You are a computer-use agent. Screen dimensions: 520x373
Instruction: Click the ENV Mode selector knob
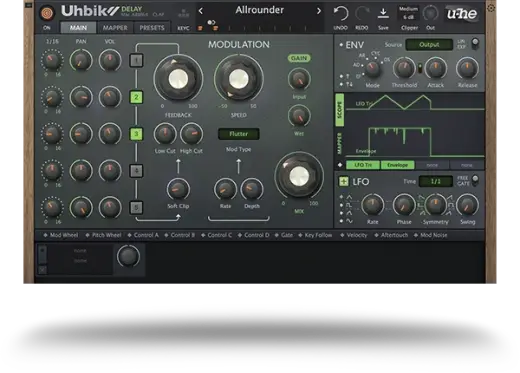pyautogui.click(x=372, y=69)
